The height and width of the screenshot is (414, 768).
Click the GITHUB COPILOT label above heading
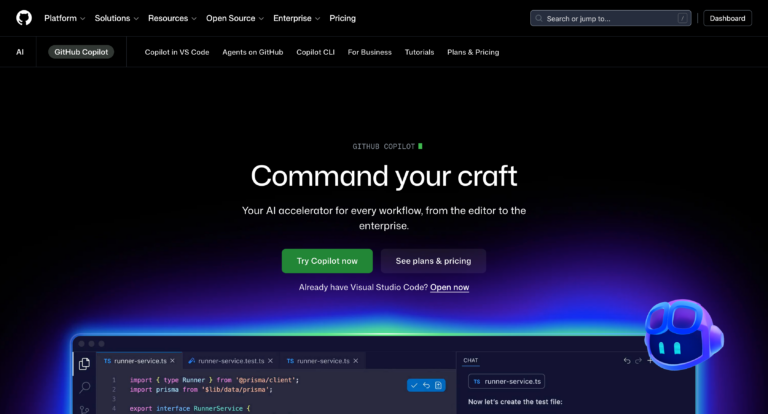coord(384,146)
